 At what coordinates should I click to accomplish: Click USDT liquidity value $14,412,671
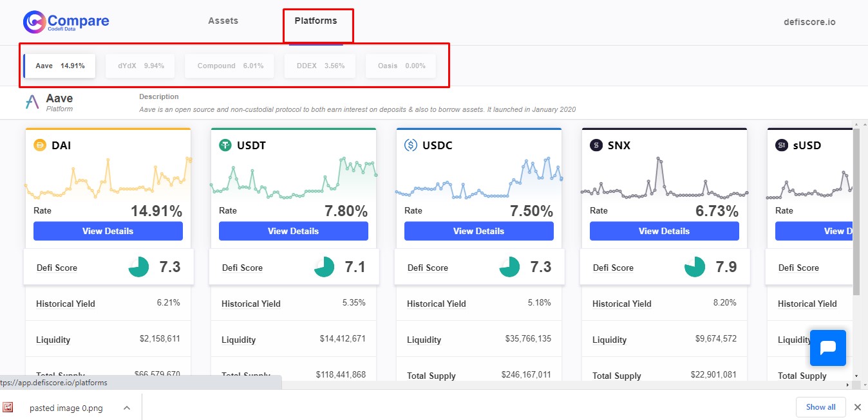(x=343, y=338)
